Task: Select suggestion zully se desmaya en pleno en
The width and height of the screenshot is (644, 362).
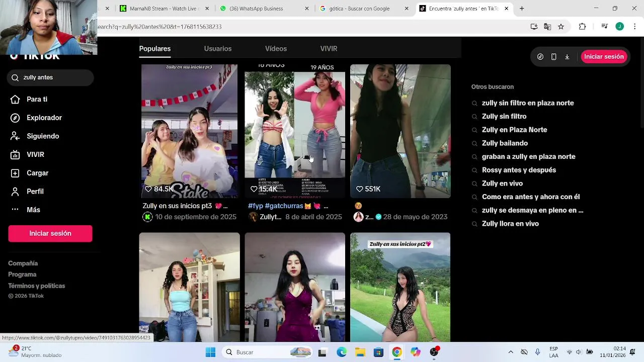Action: coord(532,210)
